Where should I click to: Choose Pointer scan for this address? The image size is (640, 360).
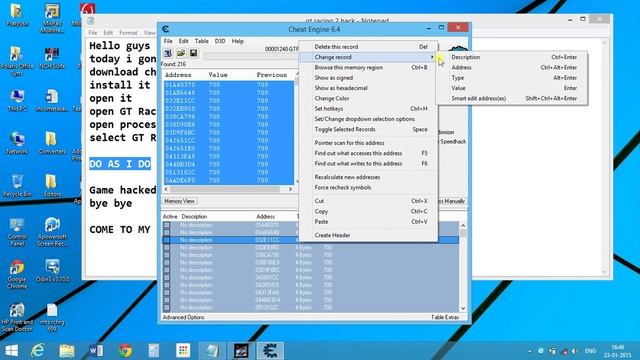pos(368,143)
